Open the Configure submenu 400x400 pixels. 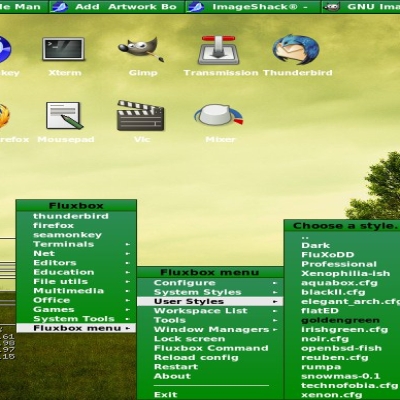click(210, 283)
